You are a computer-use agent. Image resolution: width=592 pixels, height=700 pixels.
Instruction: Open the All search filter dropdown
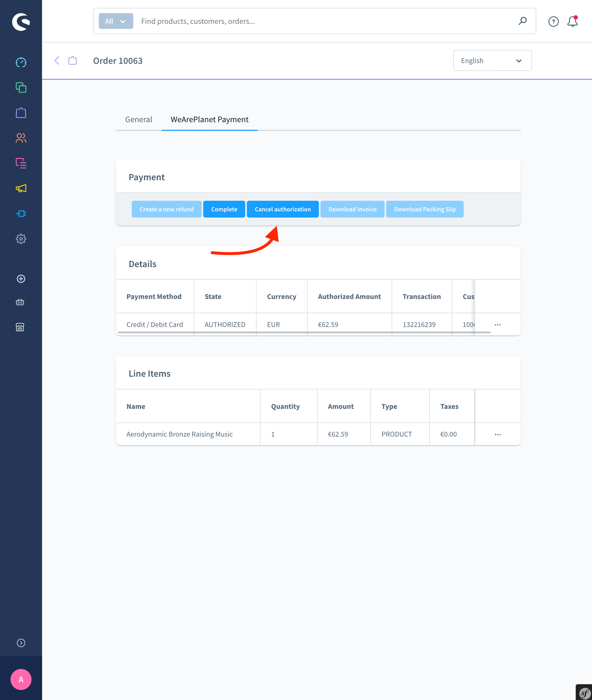(116, 21)
